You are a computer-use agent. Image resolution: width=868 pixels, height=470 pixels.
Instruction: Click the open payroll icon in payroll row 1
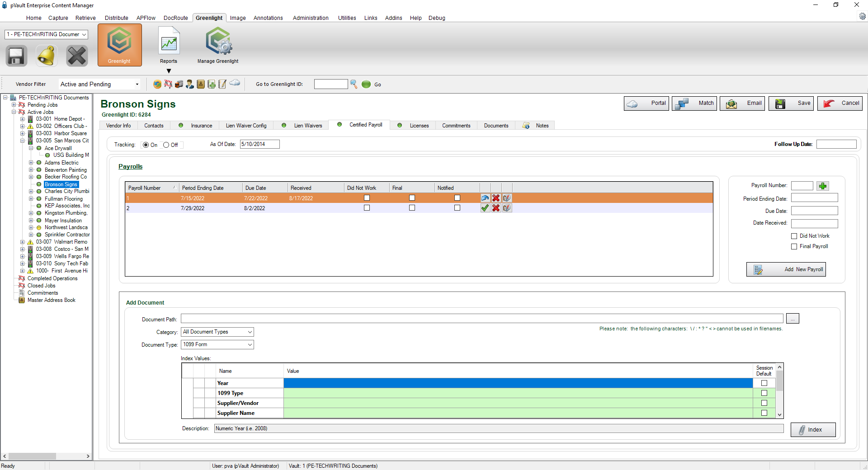click(485, 198)
